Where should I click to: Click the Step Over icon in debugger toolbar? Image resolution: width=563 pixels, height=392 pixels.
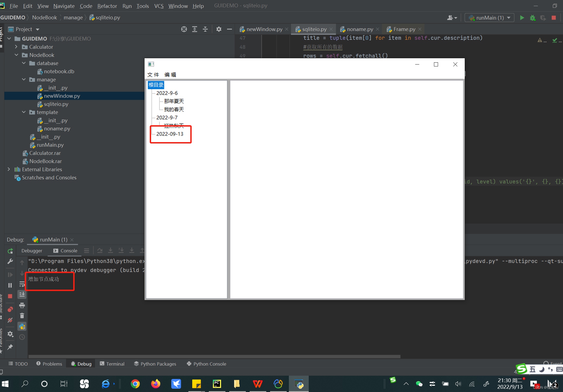(100, 250)
